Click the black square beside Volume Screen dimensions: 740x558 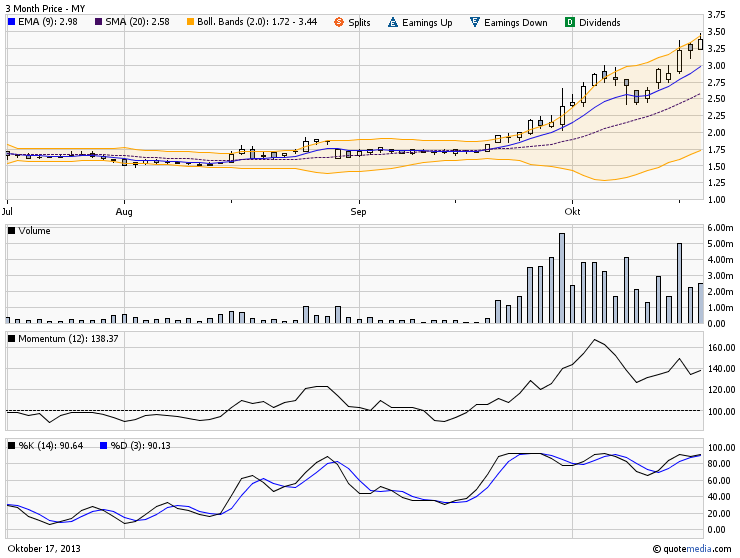pyautogui.click(x=11, y=231)
